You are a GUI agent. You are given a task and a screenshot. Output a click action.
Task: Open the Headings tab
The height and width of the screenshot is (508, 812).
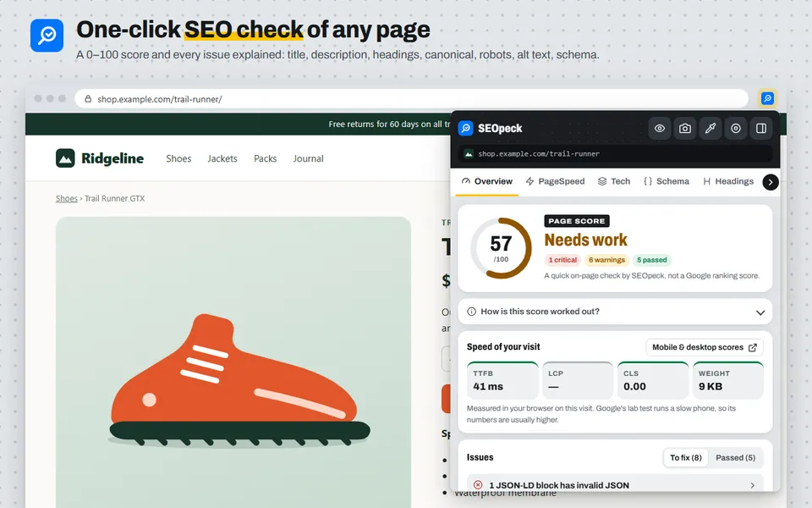click(728, 181)
